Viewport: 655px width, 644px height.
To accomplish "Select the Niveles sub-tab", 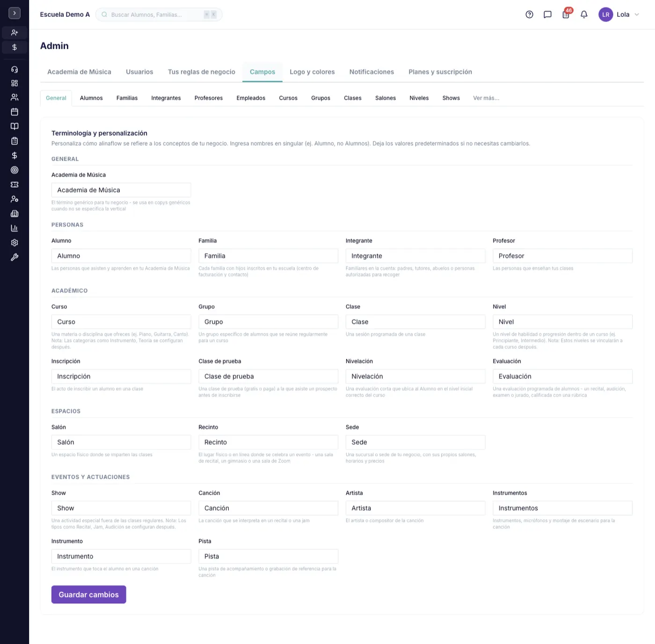I will 419,98.
